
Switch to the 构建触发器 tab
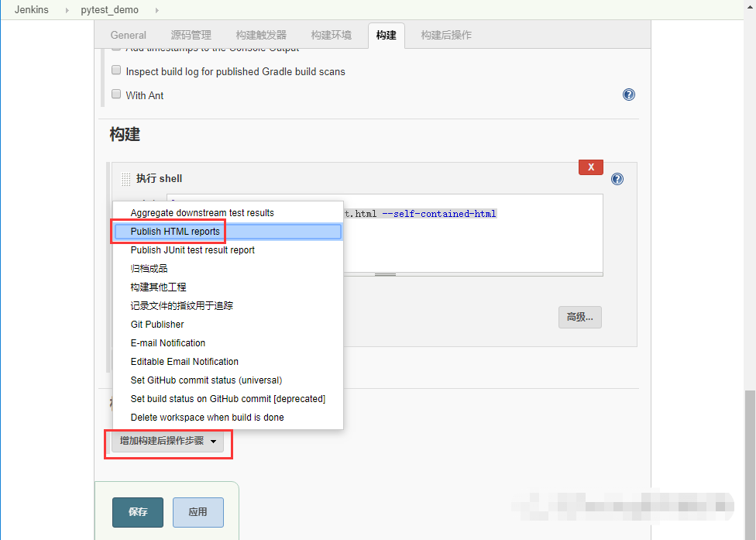[261, 35]
